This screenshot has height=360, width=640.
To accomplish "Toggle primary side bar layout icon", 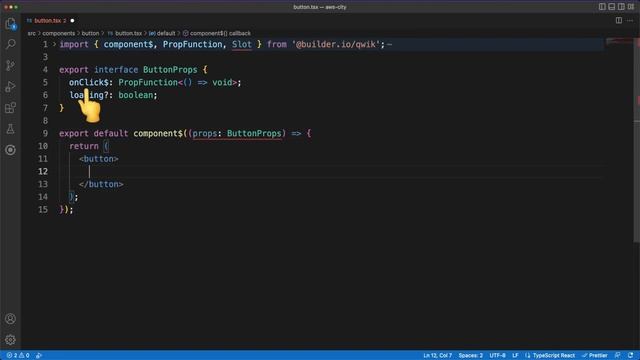I will pyautogui.click(x=602, y=7).
